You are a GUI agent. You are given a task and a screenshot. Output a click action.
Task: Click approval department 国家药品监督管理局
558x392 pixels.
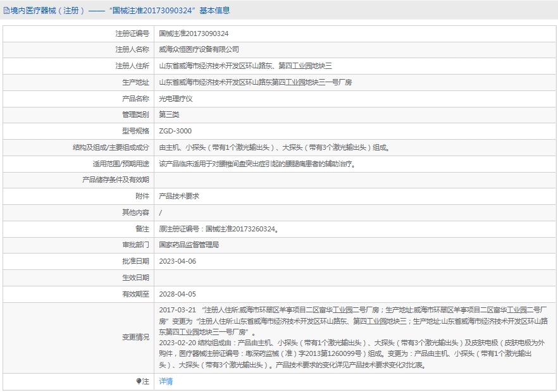pyautogui.click(x=189, y=245)
